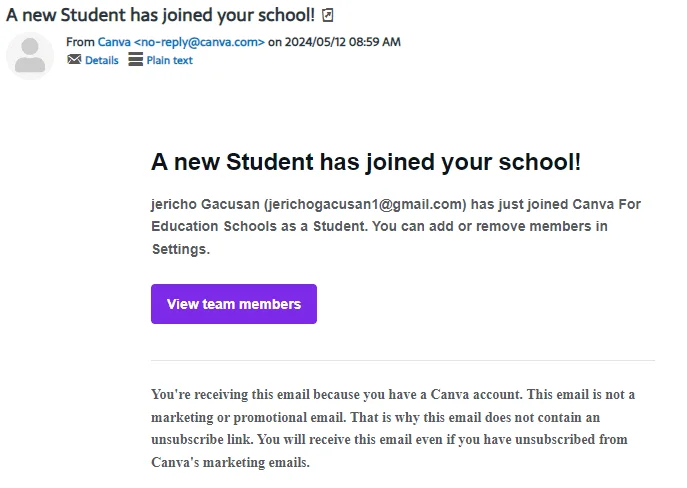Click the From label in header

click(80, 42)
